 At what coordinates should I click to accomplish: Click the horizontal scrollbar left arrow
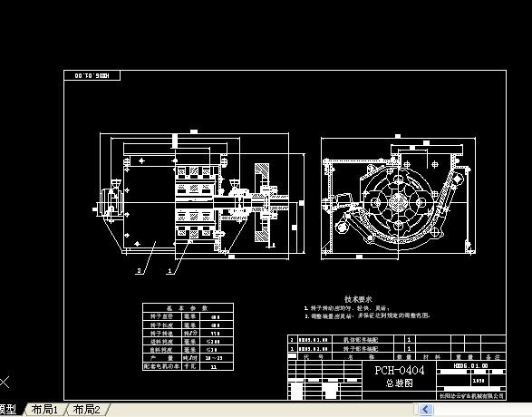426,409
